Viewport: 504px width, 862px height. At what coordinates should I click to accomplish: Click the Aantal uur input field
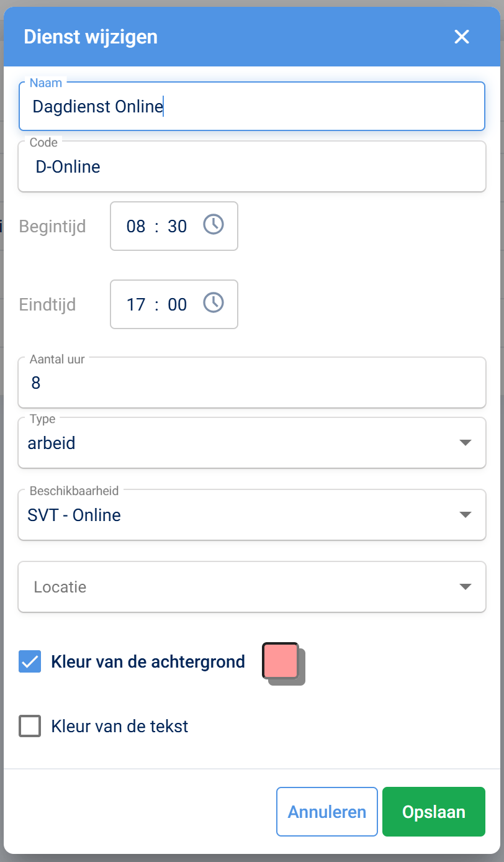[x=251, y=383]
